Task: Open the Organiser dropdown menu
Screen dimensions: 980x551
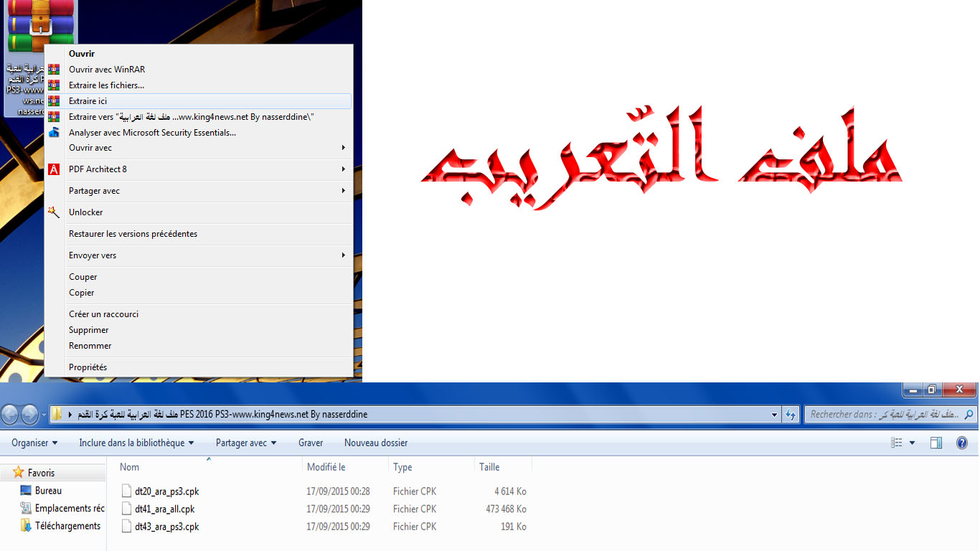Action: (34, 443)
